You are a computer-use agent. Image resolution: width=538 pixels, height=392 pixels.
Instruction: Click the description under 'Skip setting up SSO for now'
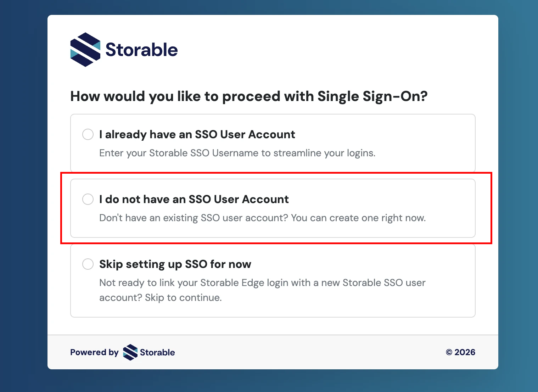(x=262, y=290)
